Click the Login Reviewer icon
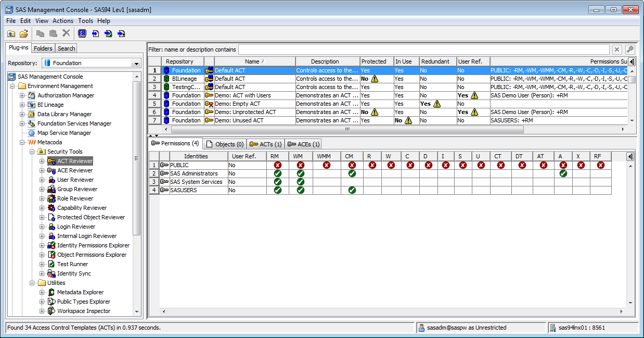644x338 pixels. (x=51, y=227)
